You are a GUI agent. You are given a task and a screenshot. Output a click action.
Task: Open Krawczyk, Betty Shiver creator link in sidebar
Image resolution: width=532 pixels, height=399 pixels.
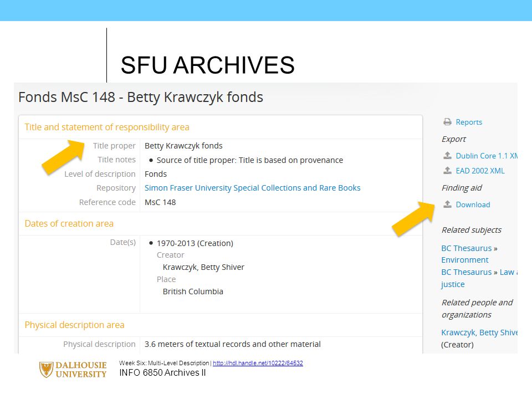[x=479, y=332]
